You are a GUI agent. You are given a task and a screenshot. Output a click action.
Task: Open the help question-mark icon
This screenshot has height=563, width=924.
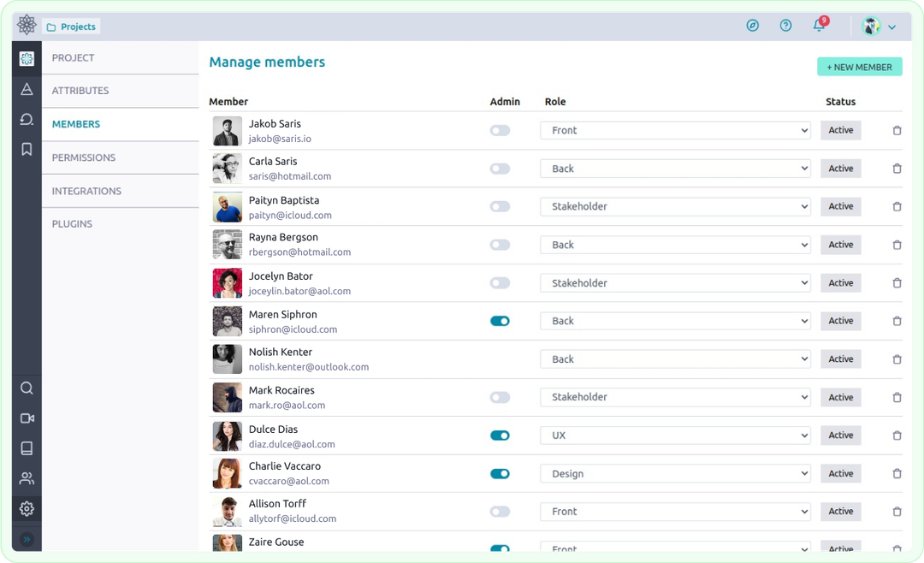(785, 25)
